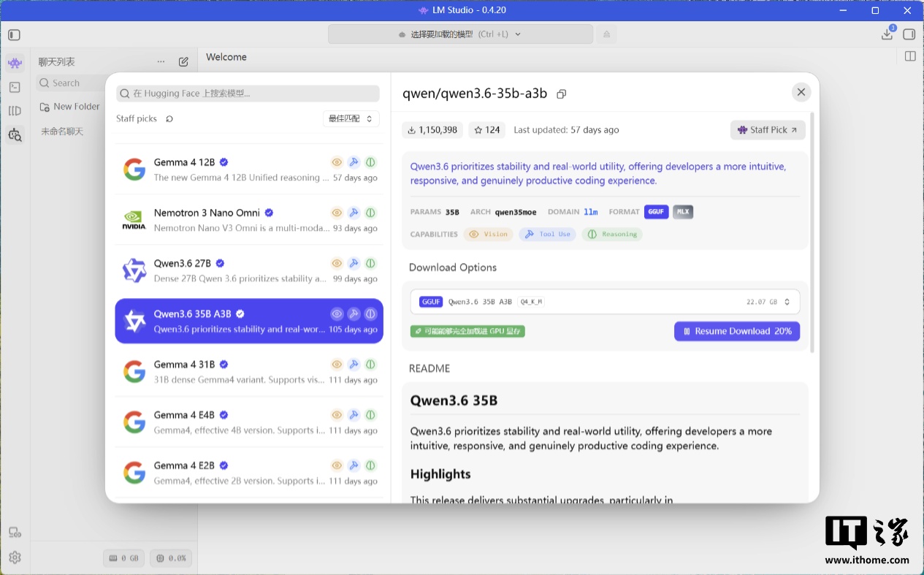Click the RAM usage 0 GB indicator
The image size is (924, 575).
[124, 558]
